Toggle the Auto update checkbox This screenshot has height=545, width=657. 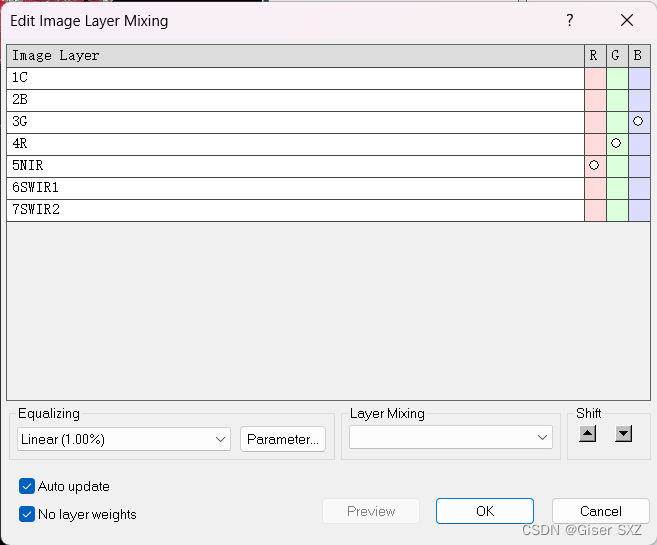click(x=27, y=486)
